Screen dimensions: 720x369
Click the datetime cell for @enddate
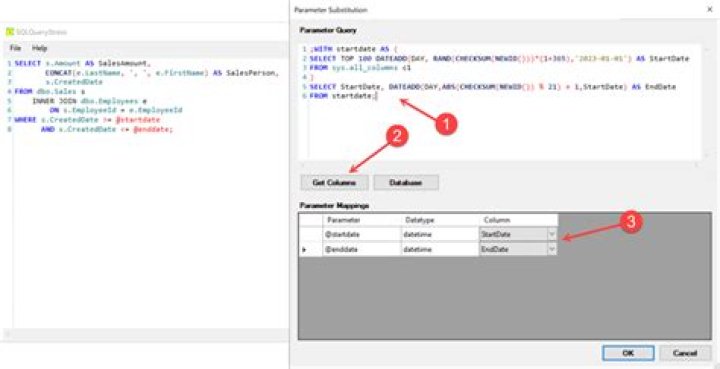click(x=440, y=249)
